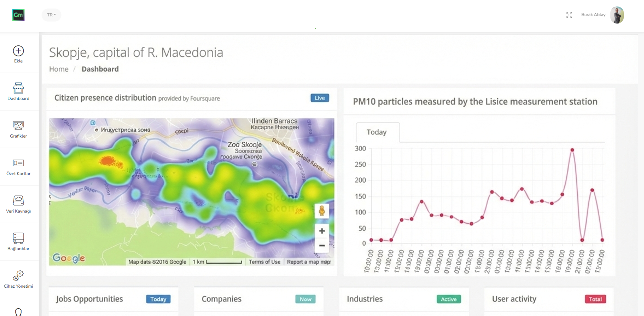
Task: Toggle Live mode on citizen presence map
Action: pyautogui.click(x=320, y=98)
